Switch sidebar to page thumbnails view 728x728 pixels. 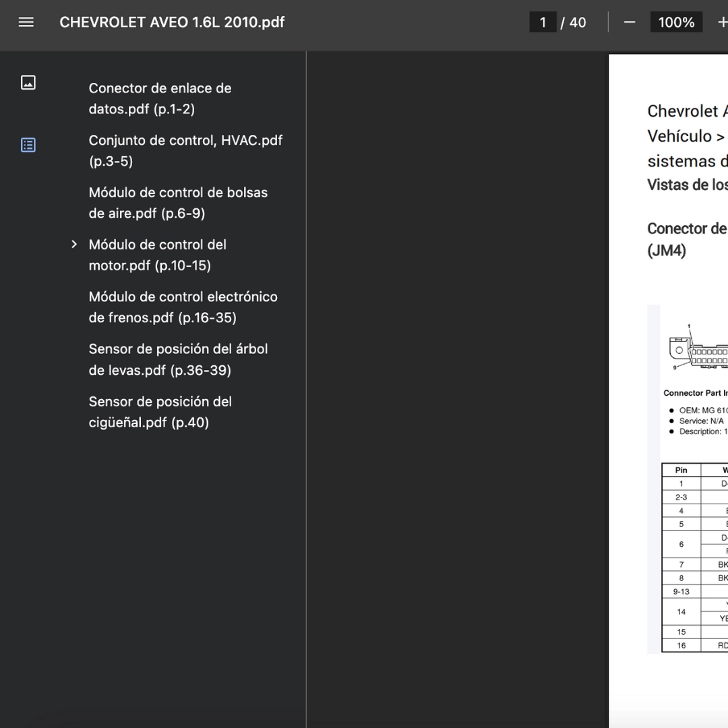(28, 83)
